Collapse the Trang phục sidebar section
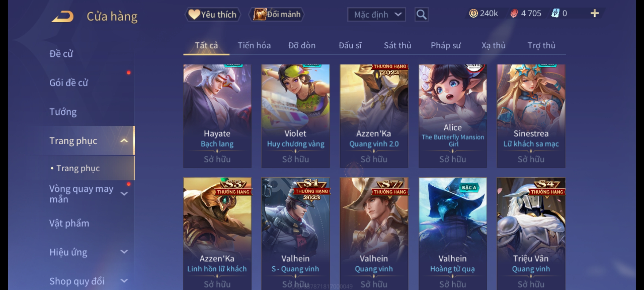The height and width of the screenshot is (290, 644). (124, 141)
